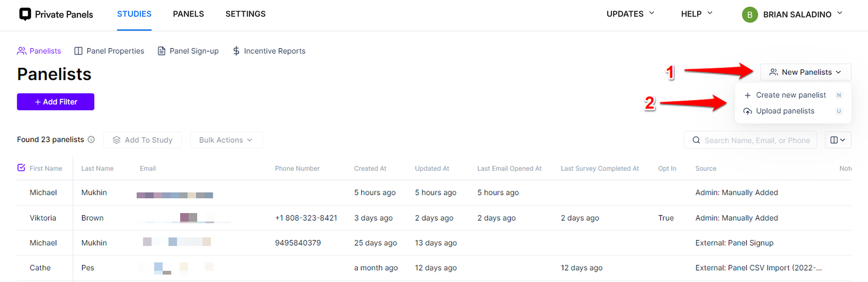The width and height of the screenshot is (868, 282).
Task: Select the Panelists sub-tab
Action: click(39, 51)
